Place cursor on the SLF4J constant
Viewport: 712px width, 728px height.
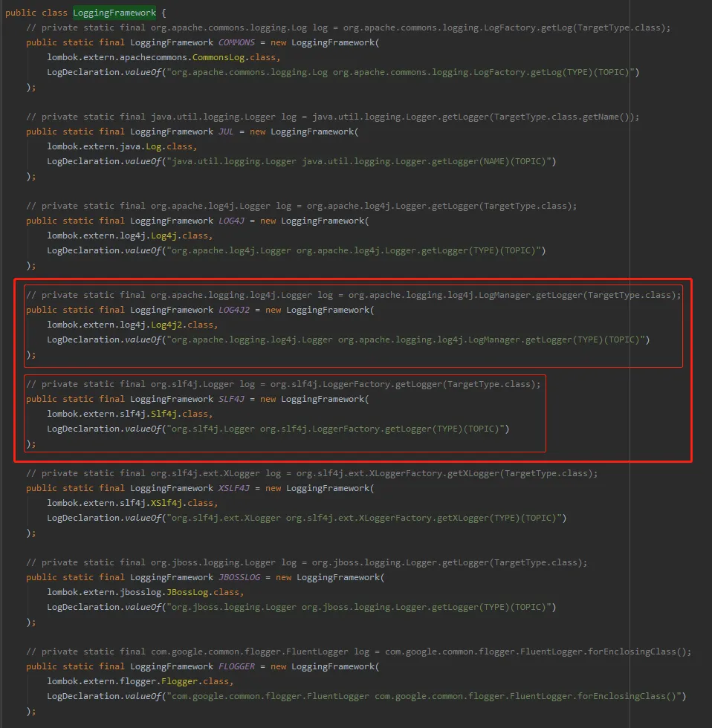[x=233, y=399]
